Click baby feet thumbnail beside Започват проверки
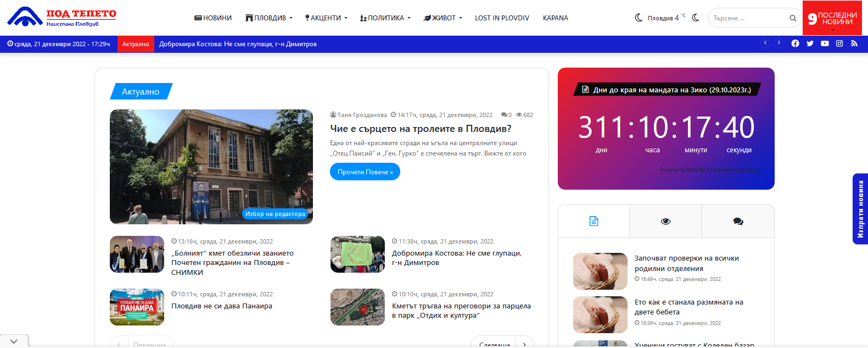 click(600, 271)
